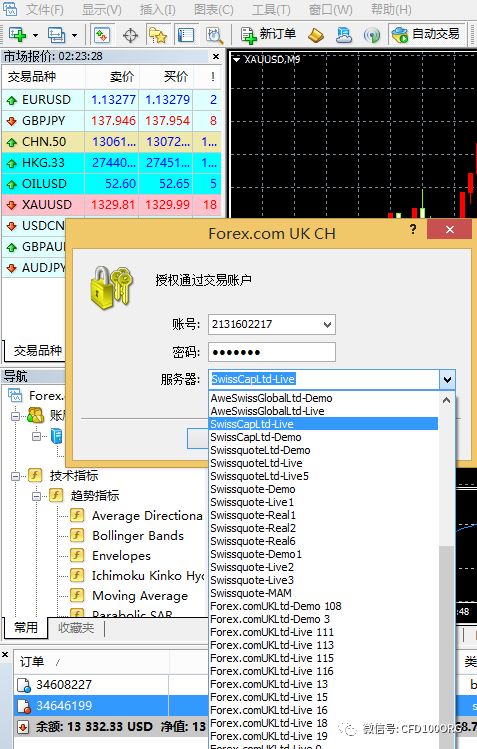The height and width of the screenshot is (749, 477).
Task: Click the server list scroll-up arrow
Action: 446,400
